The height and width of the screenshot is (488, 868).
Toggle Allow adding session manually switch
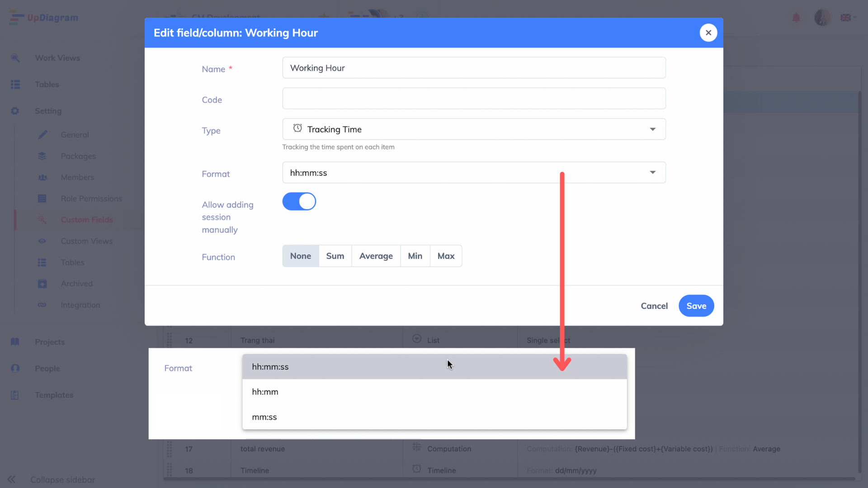(299, 202)
